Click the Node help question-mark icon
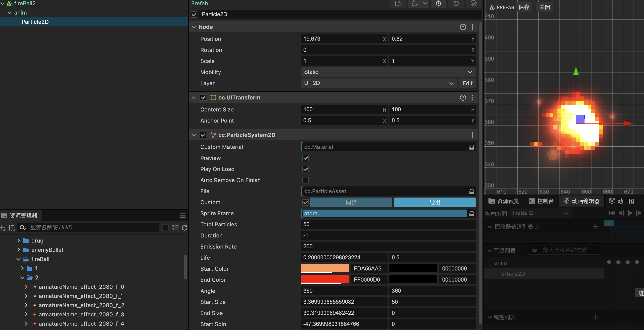The image size is (644, 330). [463, 27]
